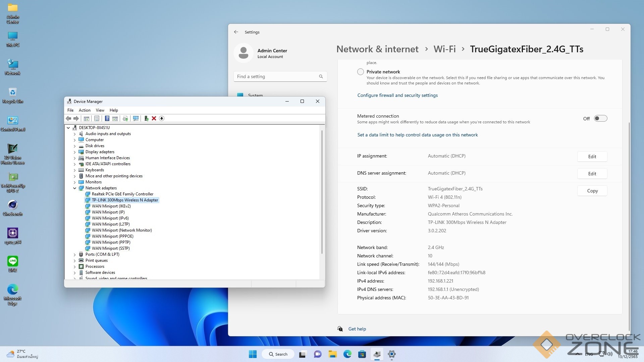Image resolution: width=644 pixels, height=362 pixels.
Task: Select Control Panel desktop icon
Action: [13, 124]
